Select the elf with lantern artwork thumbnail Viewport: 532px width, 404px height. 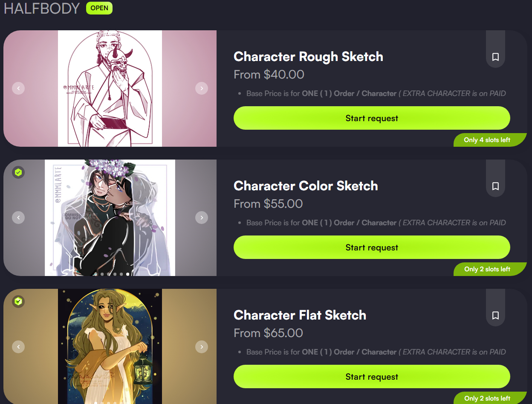[110, 346]
